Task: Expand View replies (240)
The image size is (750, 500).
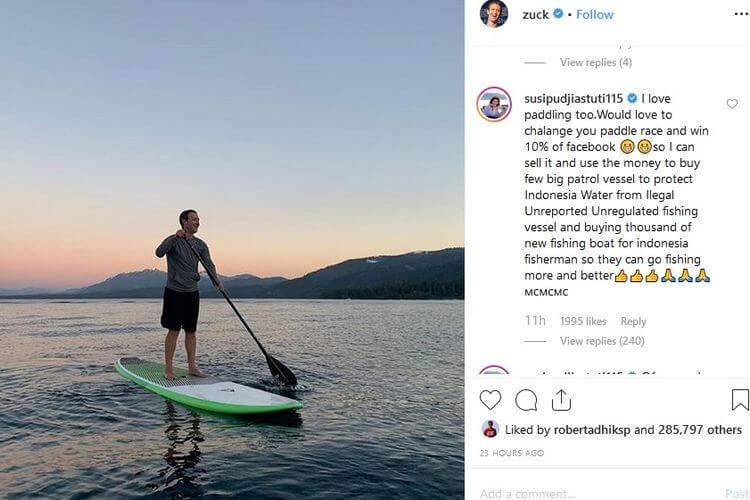Action: [602, 341]
